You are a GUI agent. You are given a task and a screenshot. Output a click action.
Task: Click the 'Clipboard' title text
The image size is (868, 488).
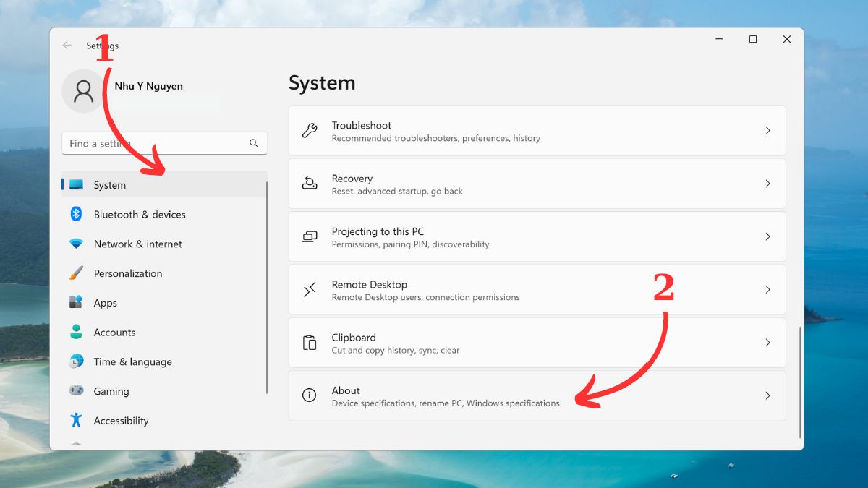[354, 338]
